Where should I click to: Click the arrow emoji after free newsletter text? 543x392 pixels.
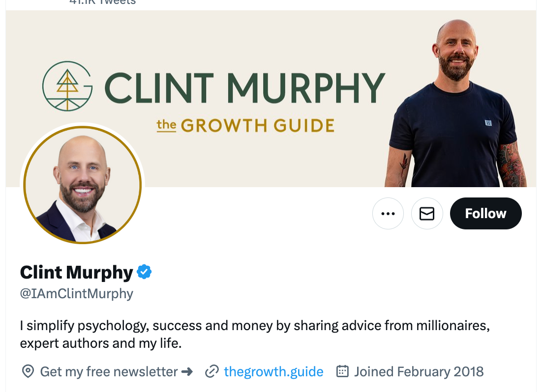187,372
